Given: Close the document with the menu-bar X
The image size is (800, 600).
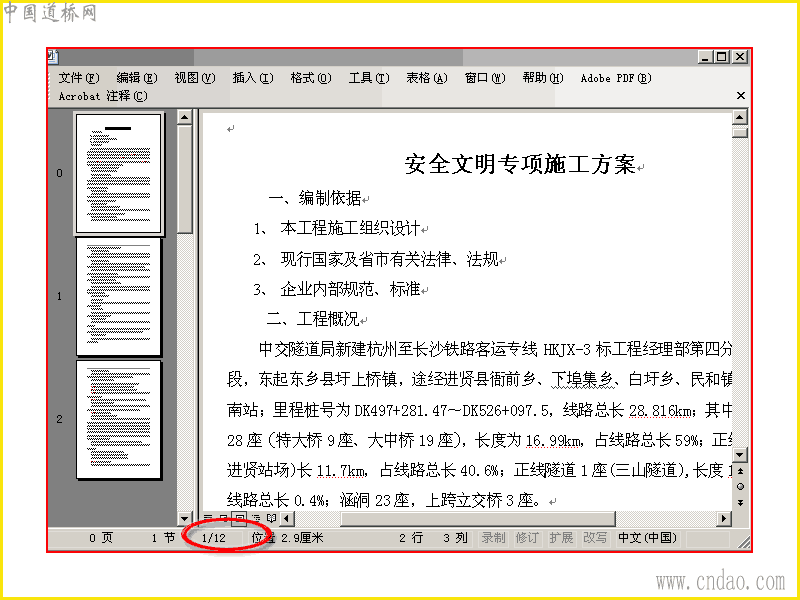Looking at the screenshot, I should (x=741, y=95).
